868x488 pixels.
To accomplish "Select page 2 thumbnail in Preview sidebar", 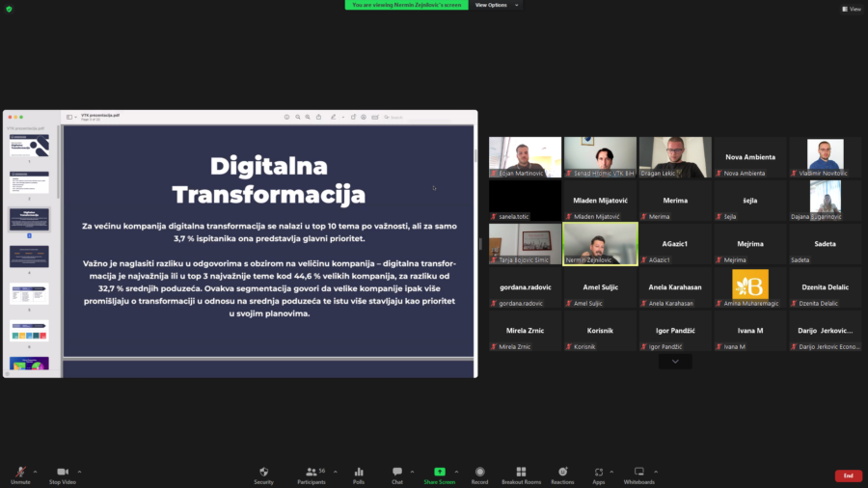I will [29, 182].
